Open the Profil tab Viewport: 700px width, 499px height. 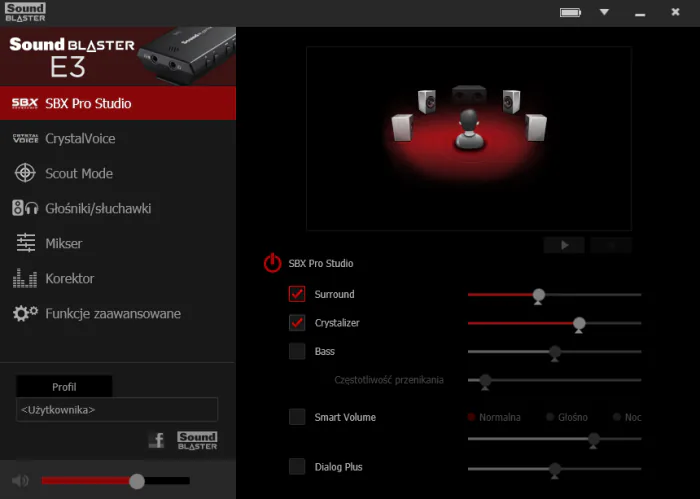click(x=64, y=387)
